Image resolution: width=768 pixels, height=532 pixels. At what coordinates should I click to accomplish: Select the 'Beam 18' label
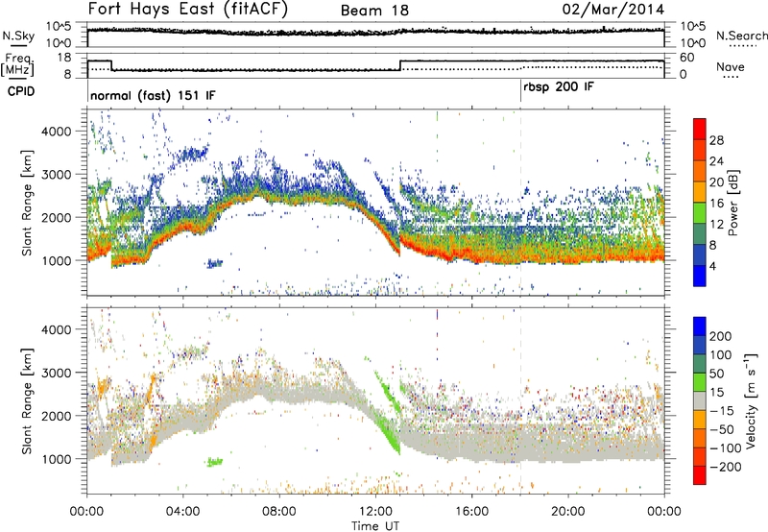(374, 11)
